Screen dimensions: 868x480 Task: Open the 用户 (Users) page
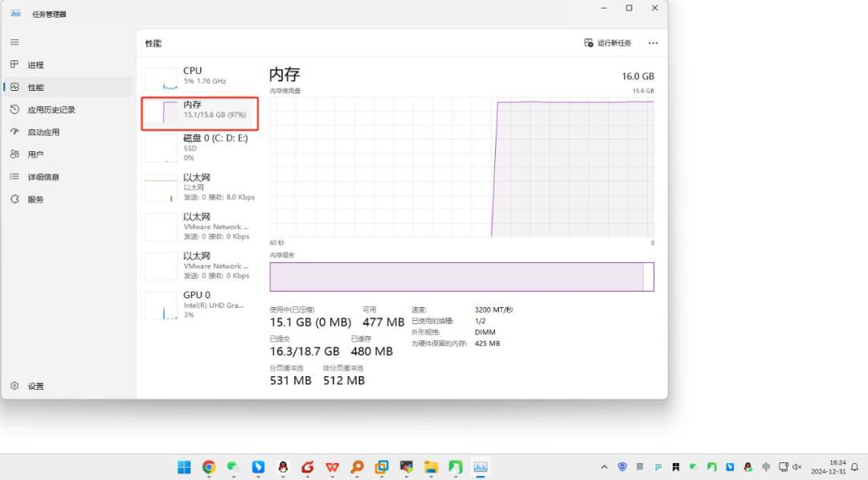pos(67,154)
